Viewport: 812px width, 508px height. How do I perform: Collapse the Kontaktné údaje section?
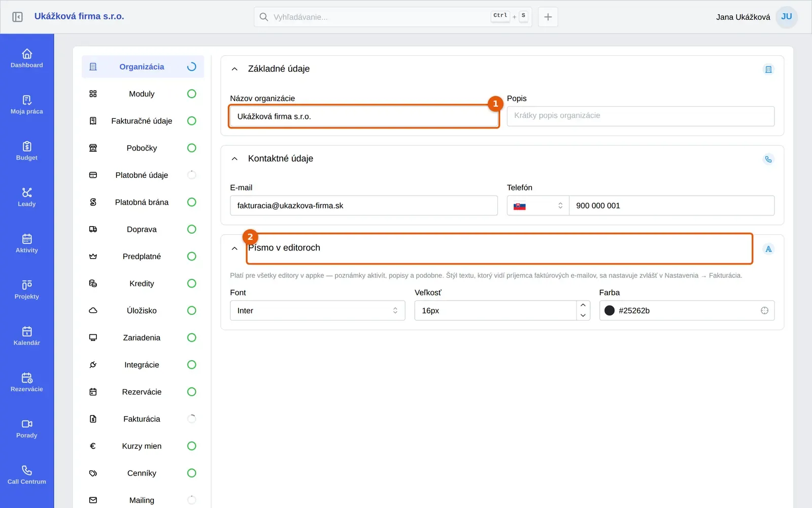point(234,159)
